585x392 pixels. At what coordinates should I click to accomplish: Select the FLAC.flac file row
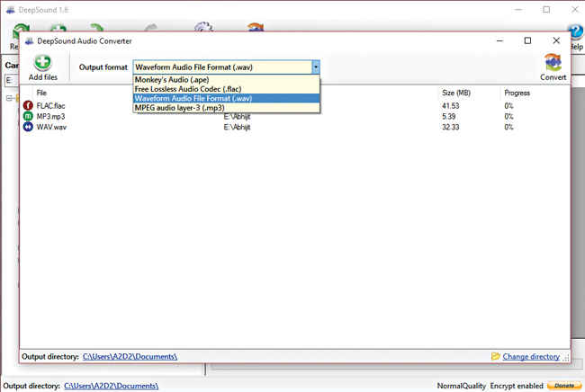point(294,106)
